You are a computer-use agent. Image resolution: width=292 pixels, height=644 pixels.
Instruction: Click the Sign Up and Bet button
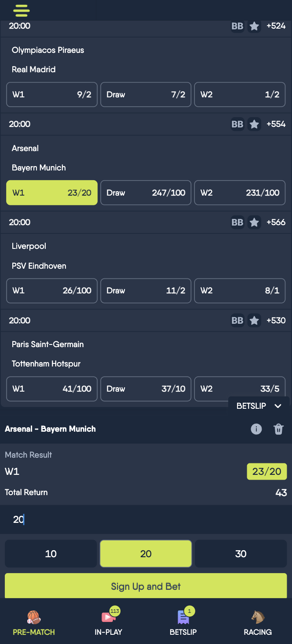pos(146,585)
